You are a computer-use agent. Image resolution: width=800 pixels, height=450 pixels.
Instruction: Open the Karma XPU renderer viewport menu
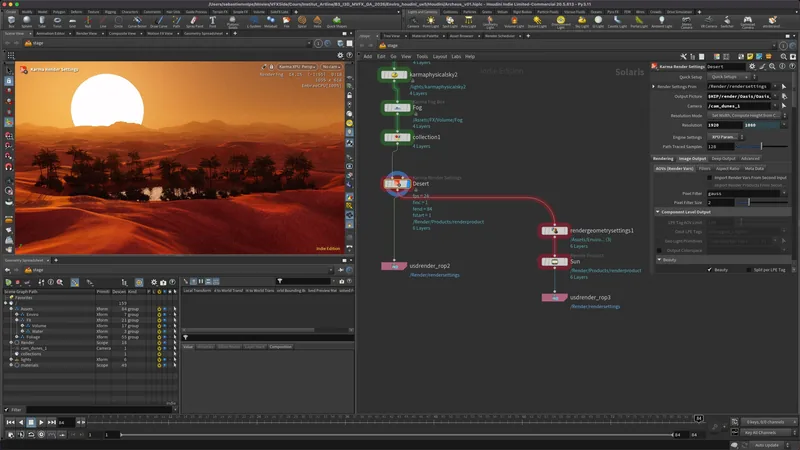(297, 67)
